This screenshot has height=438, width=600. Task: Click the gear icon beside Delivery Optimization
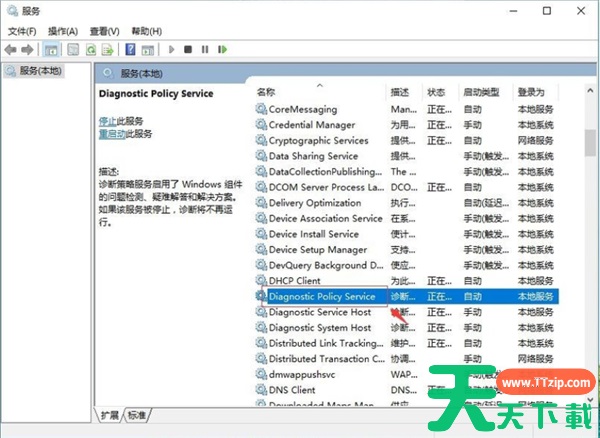[x=261, y=203]
